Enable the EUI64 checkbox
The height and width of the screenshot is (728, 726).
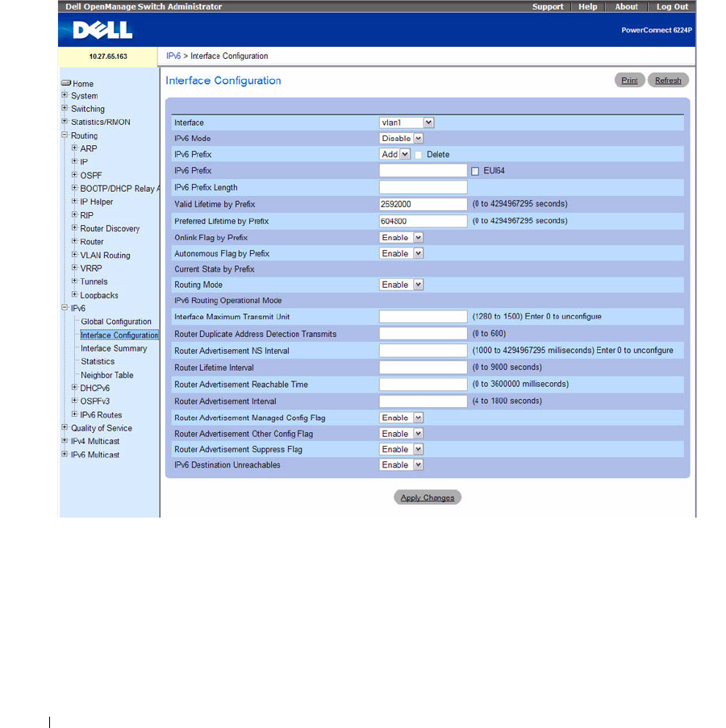coord(474,172)
